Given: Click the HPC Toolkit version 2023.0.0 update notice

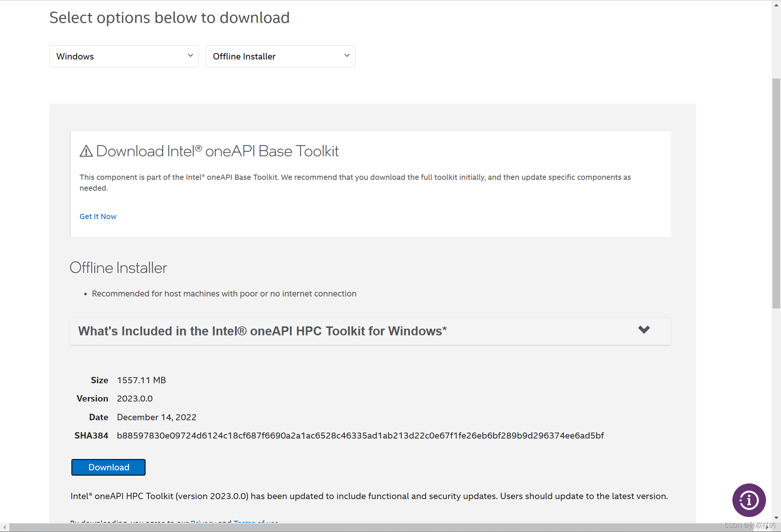Looking at the screenshot, I should 369,496.
